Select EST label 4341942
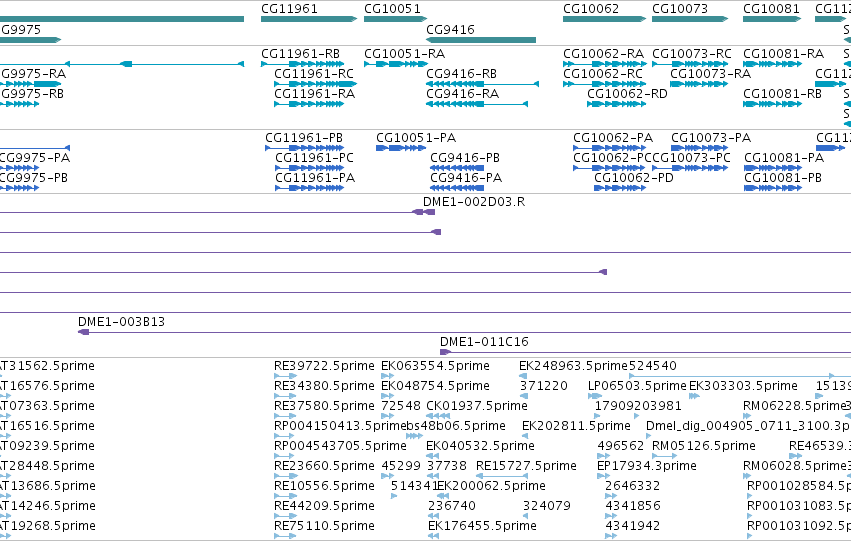The height and width of the screenshot is (541, 851). (x=633, y=526)
